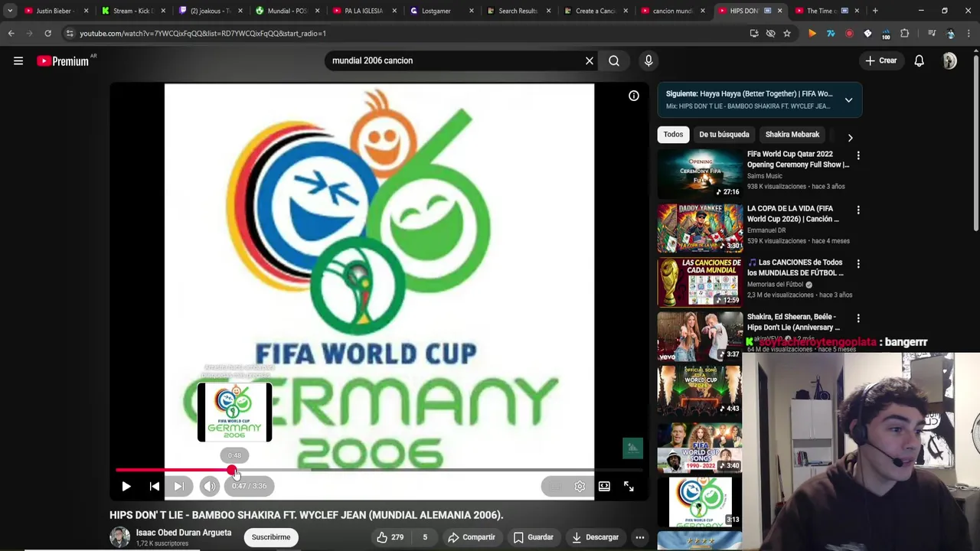Open the Crear menu
980x551 pixels.
click(x=880, y=60)
